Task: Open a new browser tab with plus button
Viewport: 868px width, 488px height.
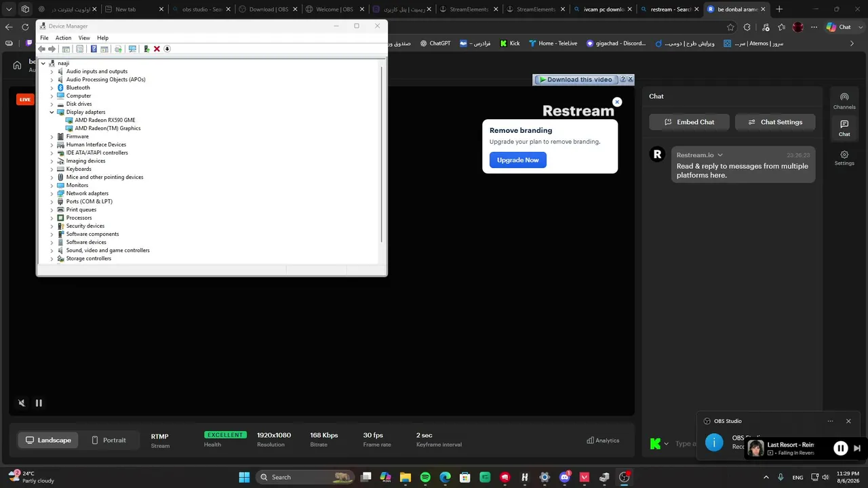Action: coord(779,9)
